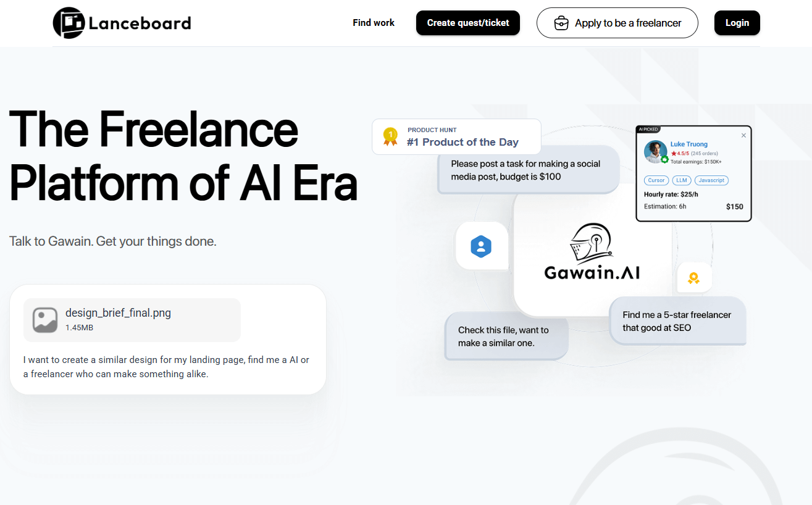Click Luke Truong's profile avatar

point(655,152)
